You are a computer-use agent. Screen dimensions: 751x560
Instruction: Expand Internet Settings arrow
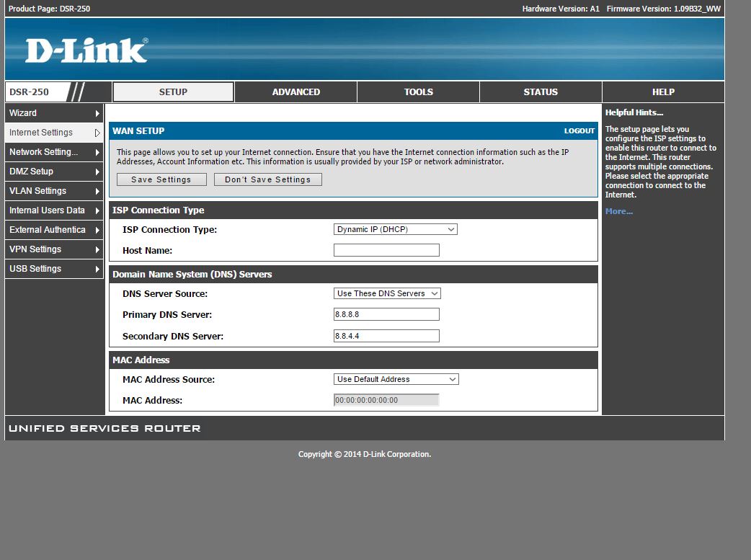point(97,133)
